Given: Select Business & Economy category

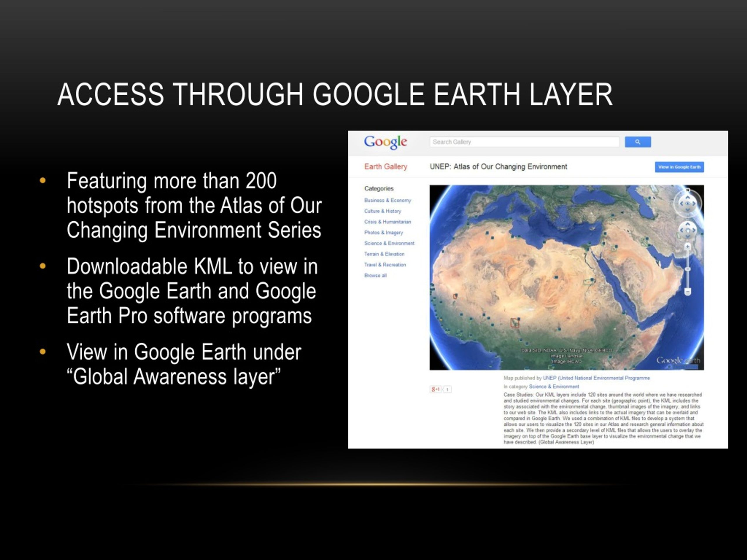Looking at the screenshot, I should pos(387,200).
